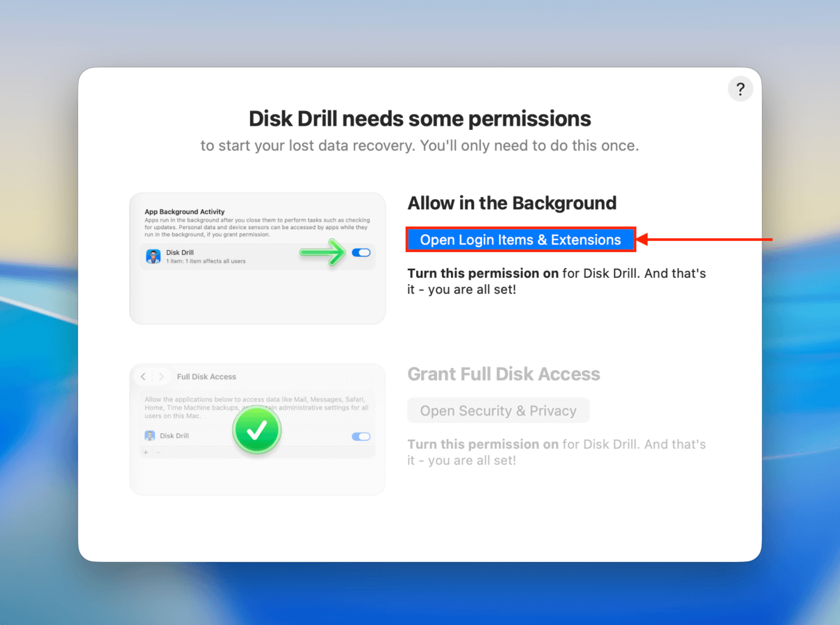Screen dimensions: 840x625
Task: Toggle Disk Drill in Full Disk Access
Action: tap(361, 436)
